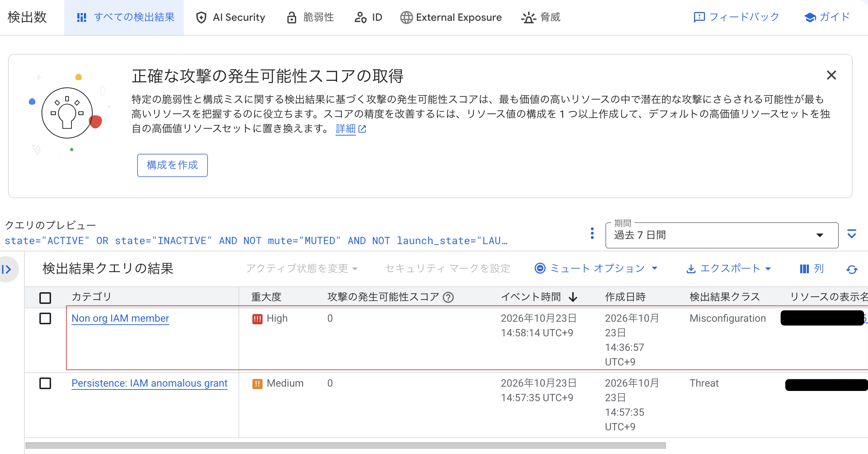Image resolution: width=868 pixels, height=454 pixels.
Task: Click the High severity icon
Action: point(257,319)
